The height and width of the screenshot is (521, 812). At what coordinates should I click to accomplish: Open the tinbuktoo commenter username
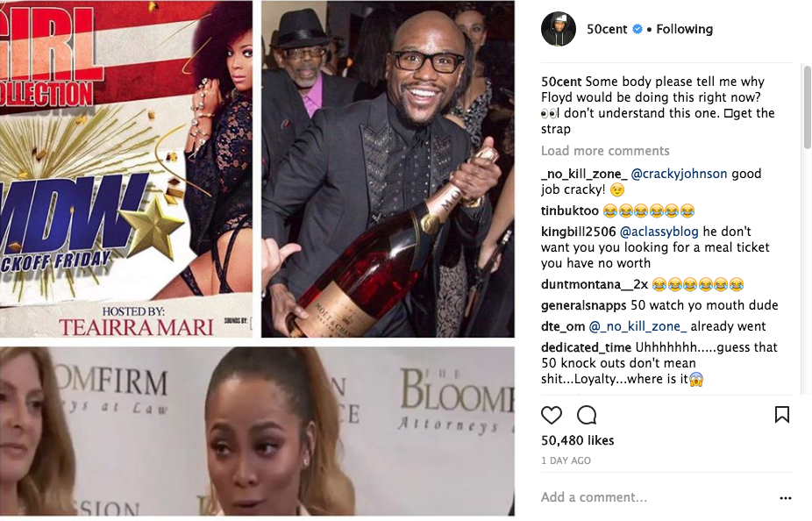coord(570,211)
